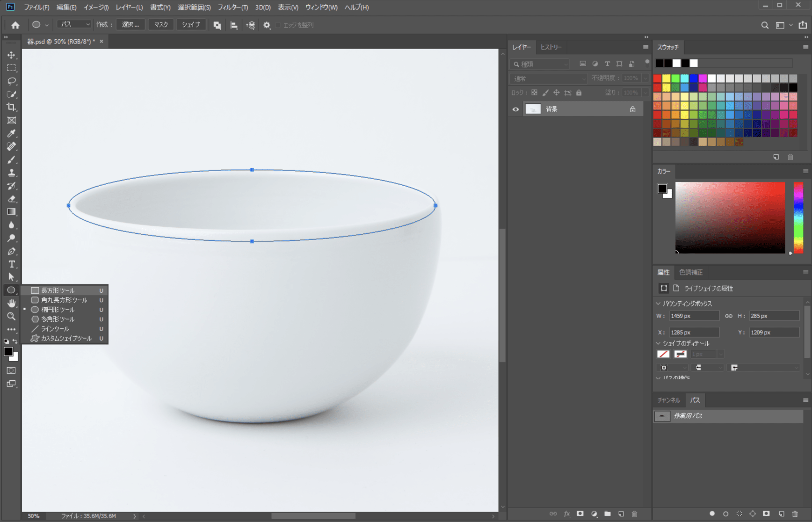Select the Crop tool

[11, 107]
